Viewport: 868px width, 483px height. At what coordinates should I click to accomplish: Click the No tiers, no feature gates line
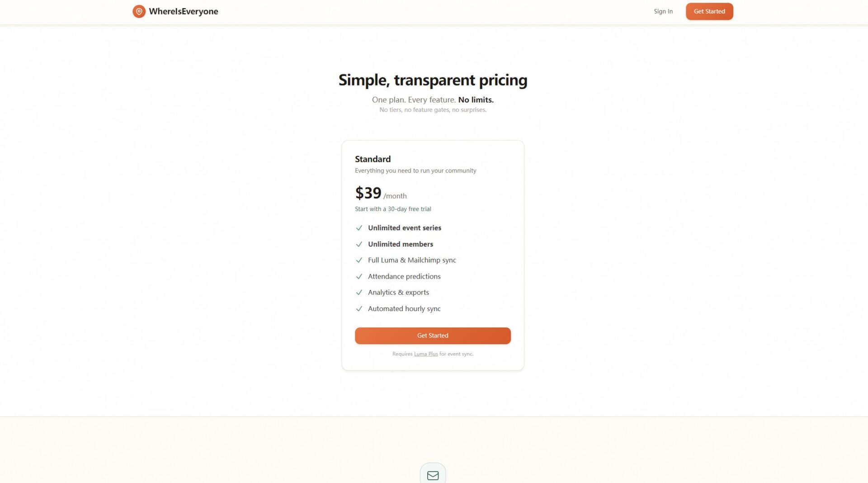point(433,110)
